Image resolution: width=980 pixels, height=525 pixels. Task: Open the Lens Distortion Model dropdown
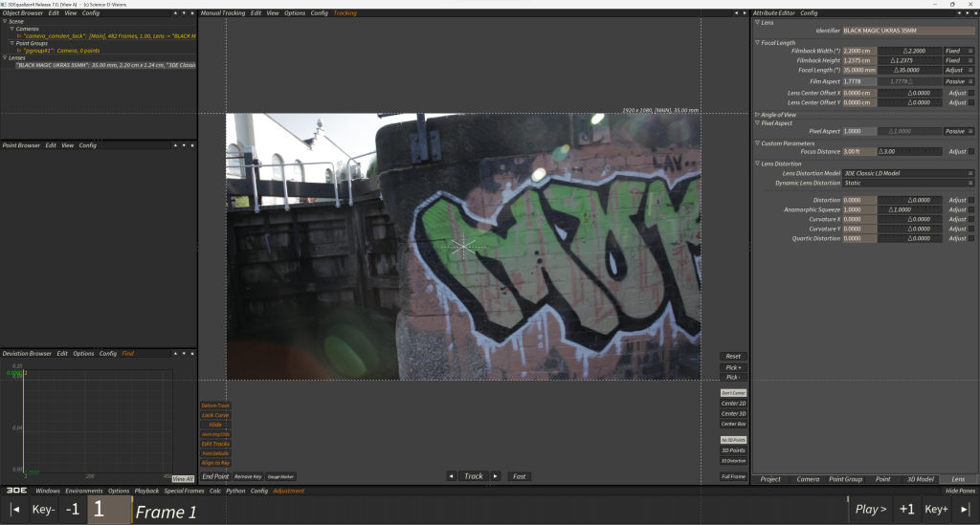coord(908,173)
